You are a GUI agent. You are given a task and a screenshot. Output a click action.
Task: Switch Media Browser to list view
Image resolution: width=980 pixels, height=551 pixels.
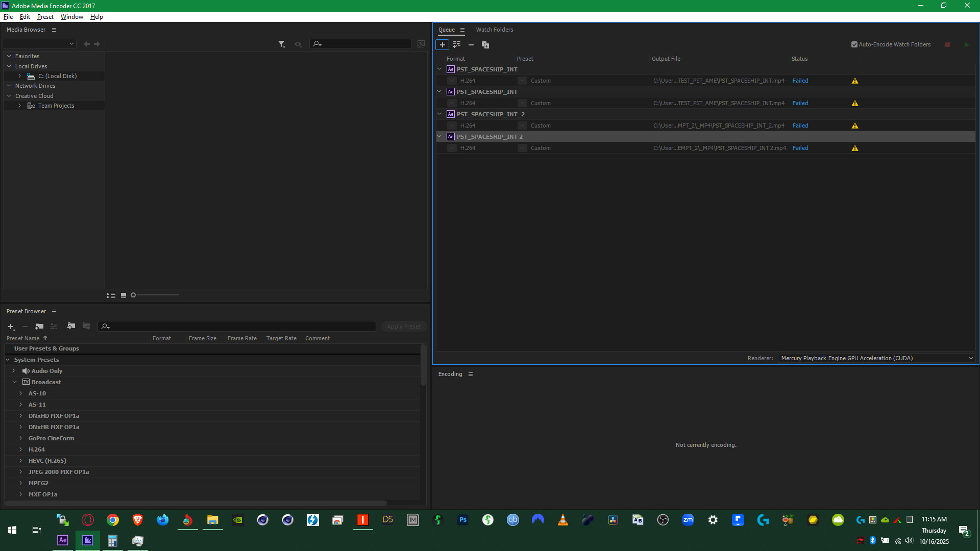(x=111, y=295)
